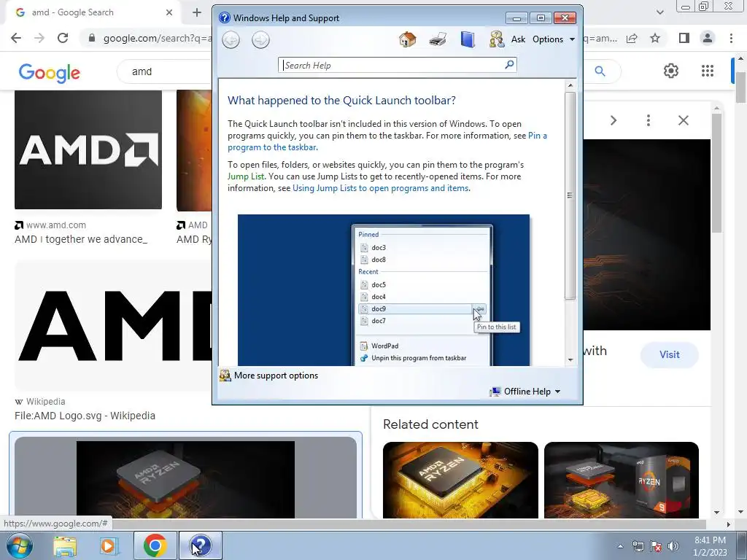Image resolution: width=747 pixels, height=560 pixels.
Task: Click the Google search box with 'amd'
Action: (x=164, y=71)
